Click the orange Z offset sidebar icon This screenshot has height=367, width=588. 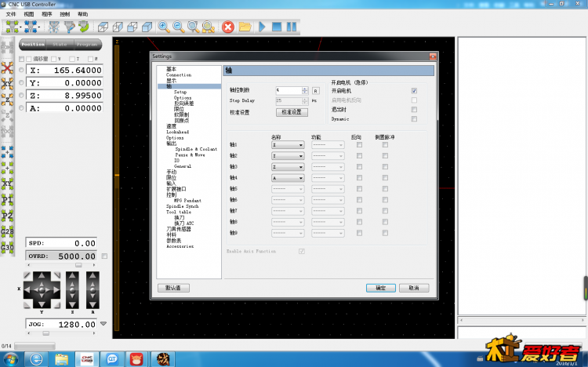click(7, 100)
